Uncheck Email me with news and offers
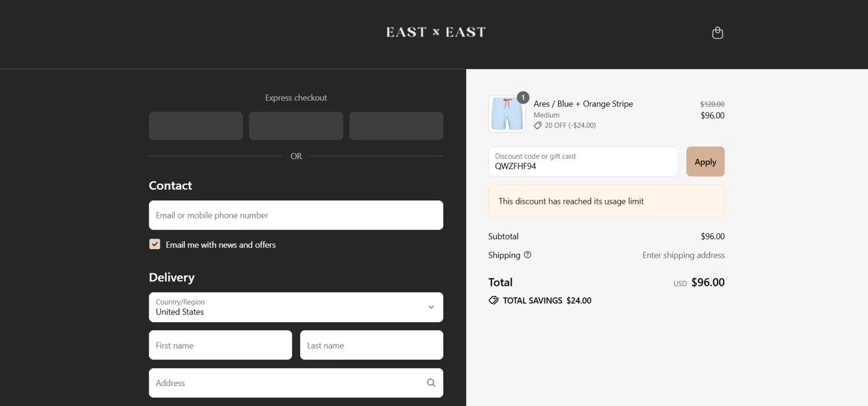 tap(155, 244)
